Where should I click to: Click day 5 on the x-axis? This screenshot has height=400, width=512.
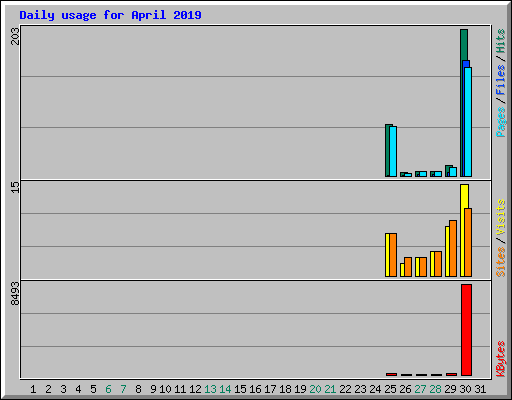[93, 389]
